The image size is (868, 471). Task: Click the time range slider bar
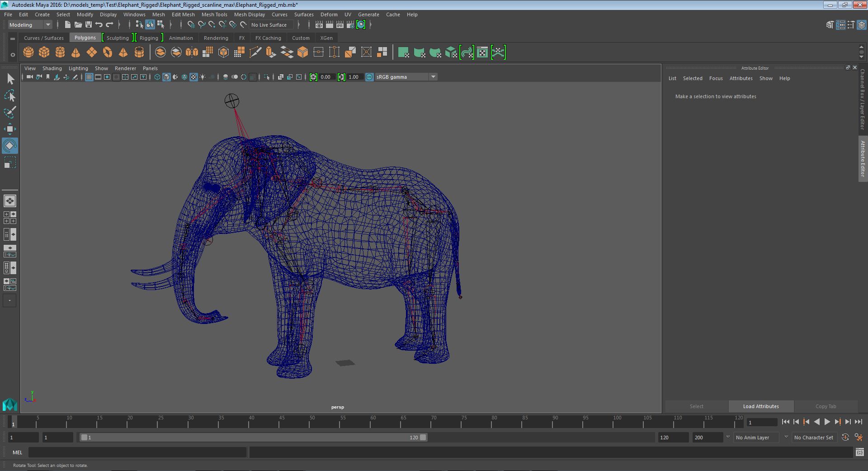coord(253,438)
